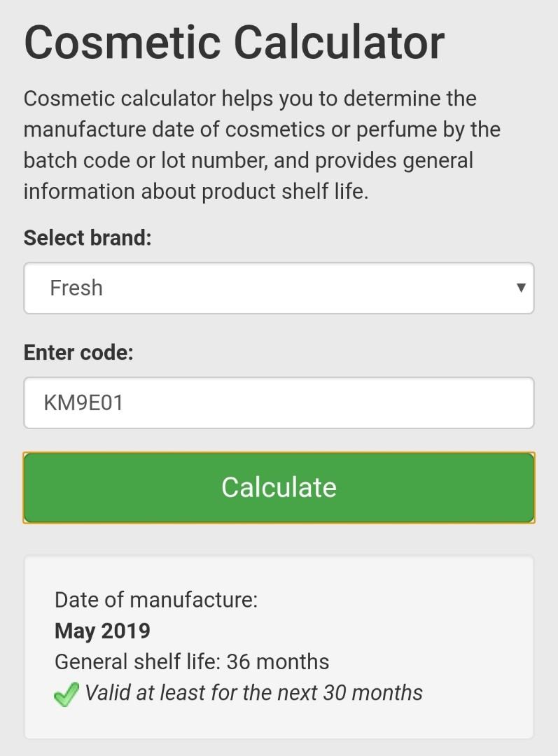This screenshot has height=756, width=558.
Task: Click the green checkmark validity icon
Action: point(66,694)
